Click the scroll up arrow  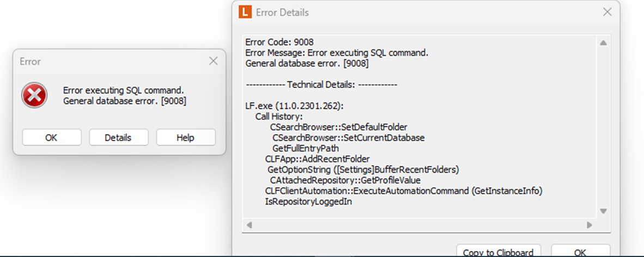click(x=603, y=43)
